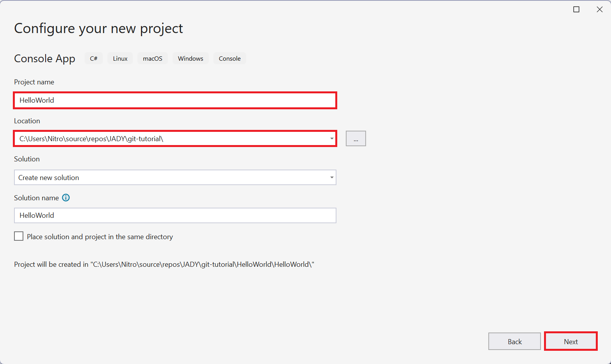Browse for location with the ellipsis button
The image size is (611, 364).
pos(356,138)
